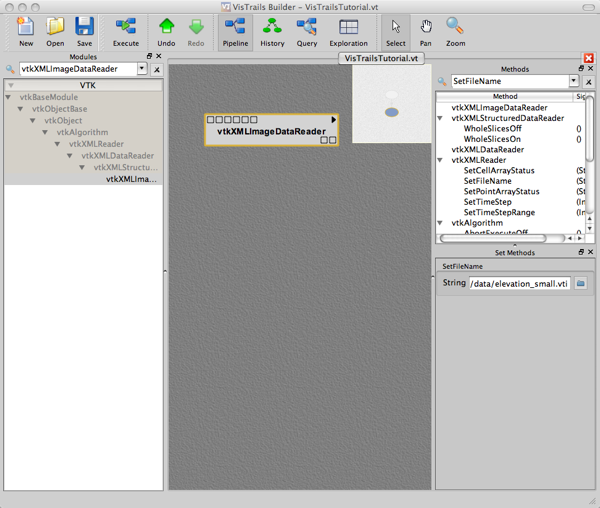The height and width of the screenshot is (508, 600).
Task: Collapse the VTK package header
Action: point(11,85)
